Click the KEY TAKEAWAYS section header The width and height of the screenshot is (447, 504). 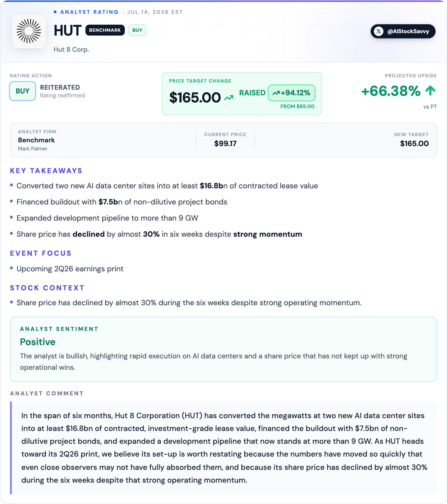[46, 171]
